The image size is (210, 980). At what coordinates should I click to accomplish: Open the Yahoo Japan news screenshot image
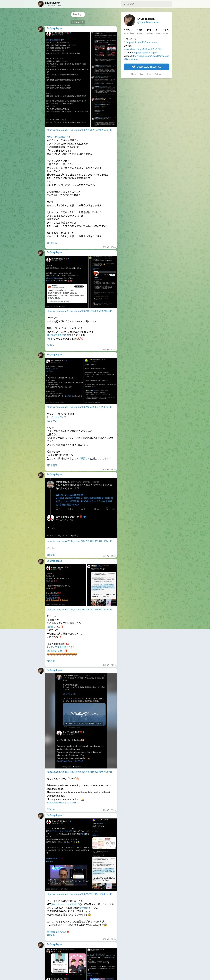[x=81, y=721]
